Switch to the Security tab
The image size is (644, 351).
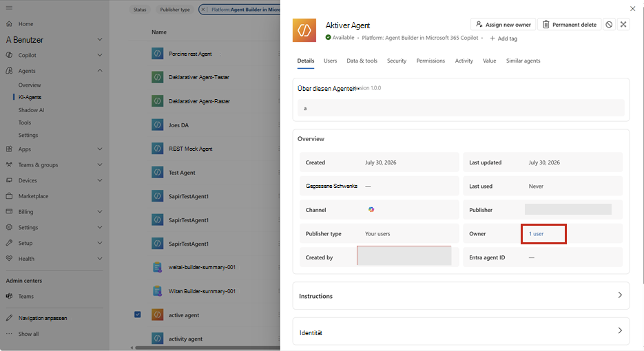pyautogui.click(x=397, y=61)
